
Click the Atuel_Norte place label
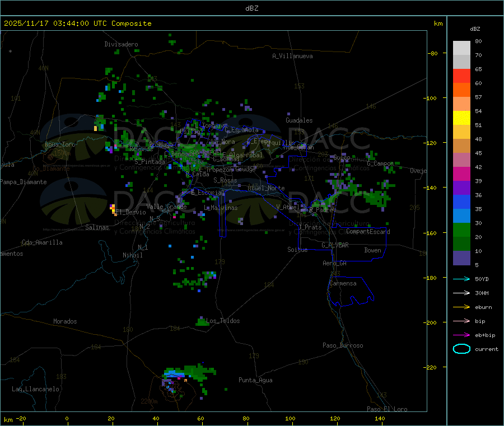(x=266, y=188)
